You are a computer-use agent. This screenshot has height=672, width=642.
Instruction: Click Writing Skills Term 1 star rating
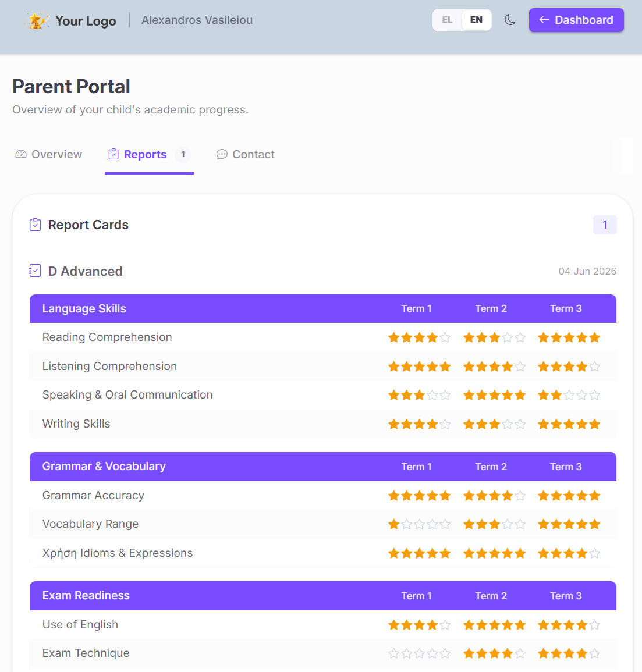pyautogui.click(x=420, y=424)
